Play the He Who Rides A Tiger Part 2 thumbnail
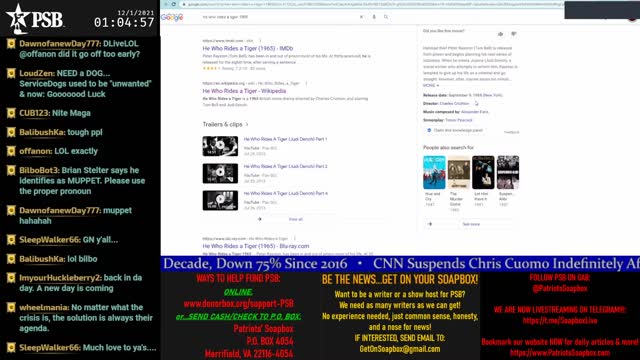 (220, 173)
